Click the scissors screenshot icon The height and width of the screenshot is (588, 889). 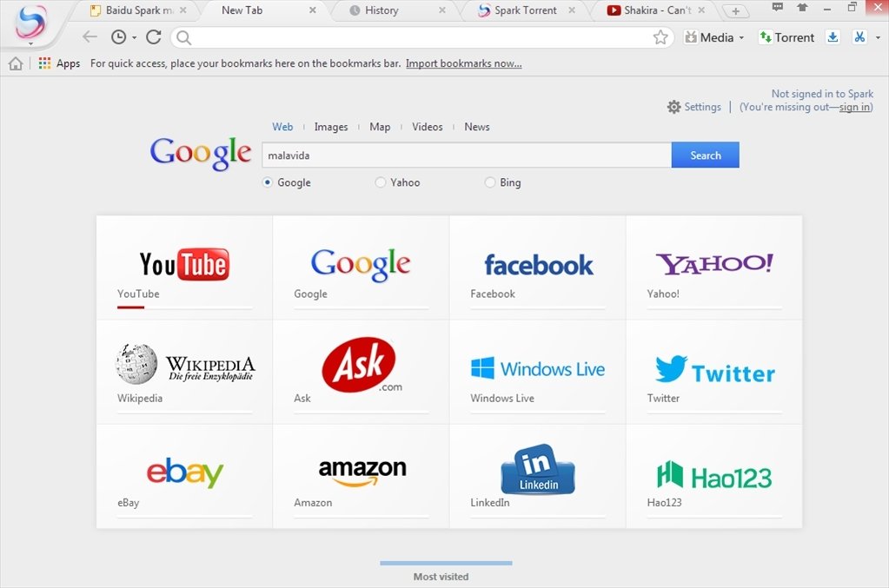(859, 37)
